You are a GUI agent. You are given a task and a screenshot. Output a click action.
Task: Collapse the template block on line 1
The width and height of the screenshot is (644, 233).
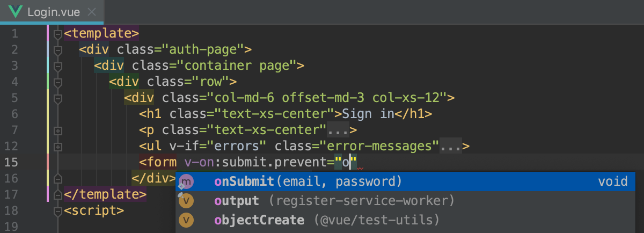(58, 34)
